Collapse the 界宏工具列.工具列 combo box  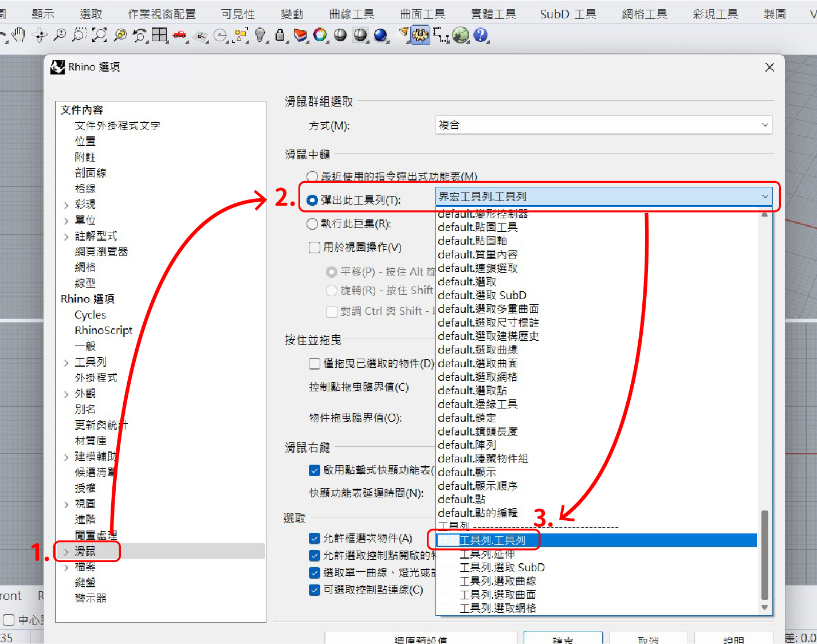tap(604, 197)
